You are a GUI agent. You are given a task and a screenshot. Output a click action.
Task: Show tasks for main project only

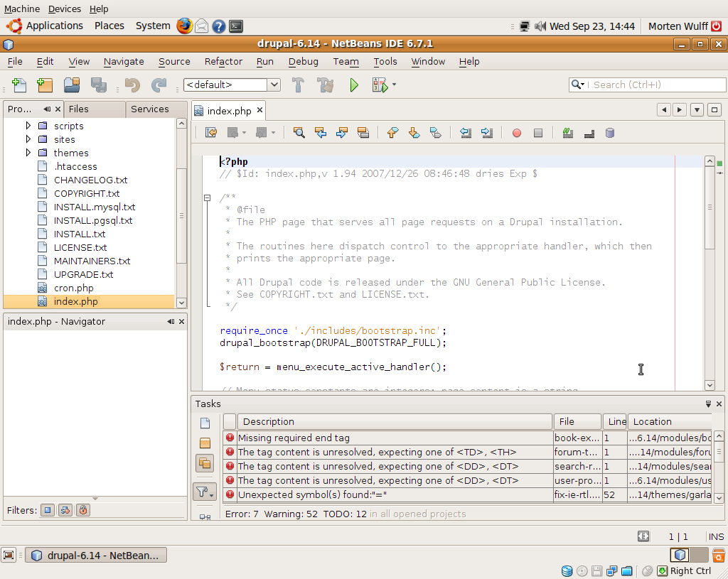coord(205,443)
